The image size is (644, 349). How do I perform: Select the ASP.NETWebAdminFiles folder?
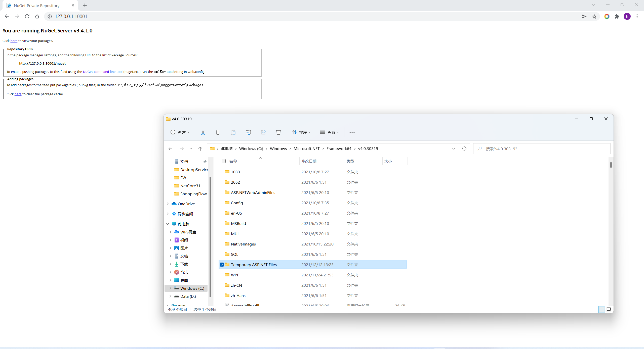(312, 192)
